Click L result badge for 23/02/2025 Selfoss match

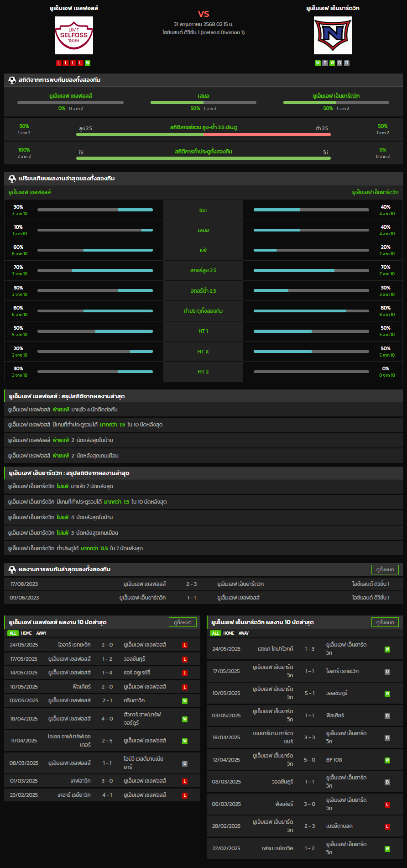(x=185, y=795)
